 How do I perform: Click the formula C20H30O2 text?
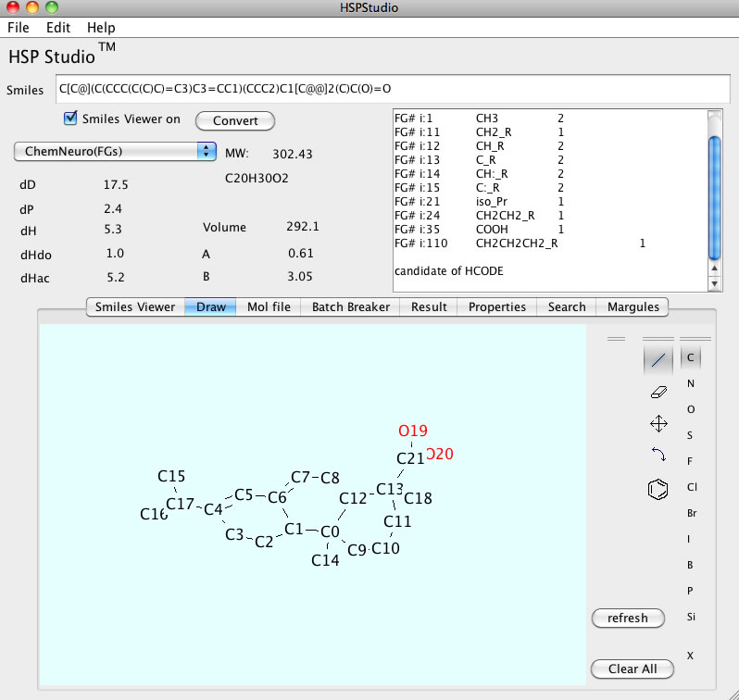[257, 178]
